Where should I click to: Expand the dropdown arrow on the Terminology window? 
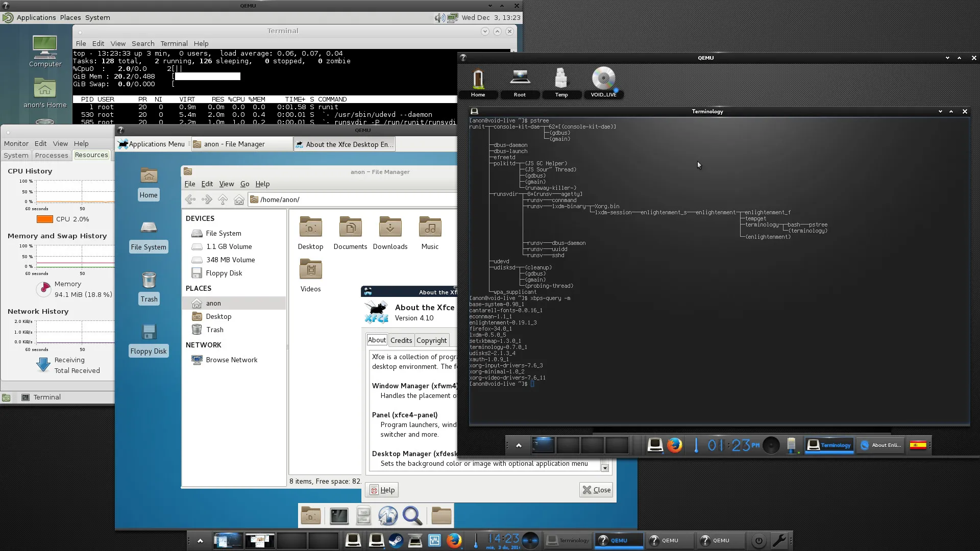[x=940, y=111]
